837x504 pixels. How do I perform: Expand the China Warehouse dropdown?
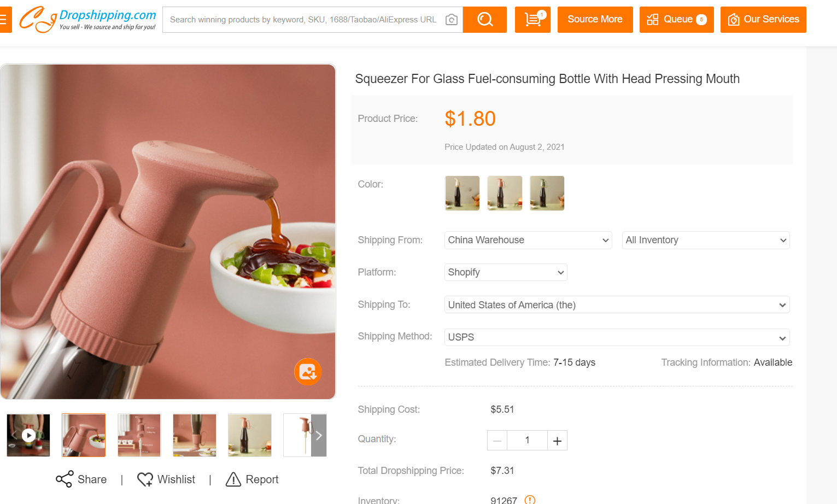pyautogui.click(x=528, y=240)
